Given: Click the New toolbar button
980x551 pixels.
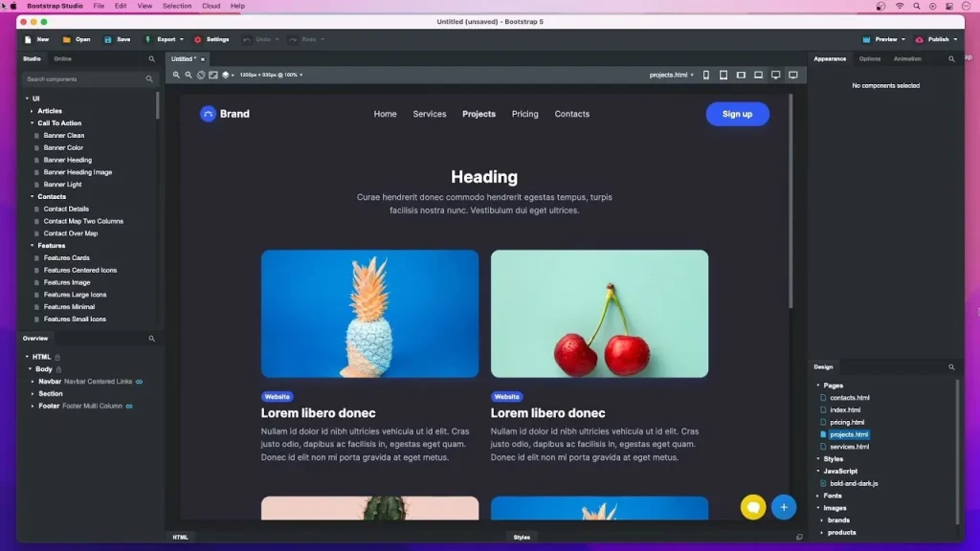Looking at the screenshot, I should click(37, 39).
